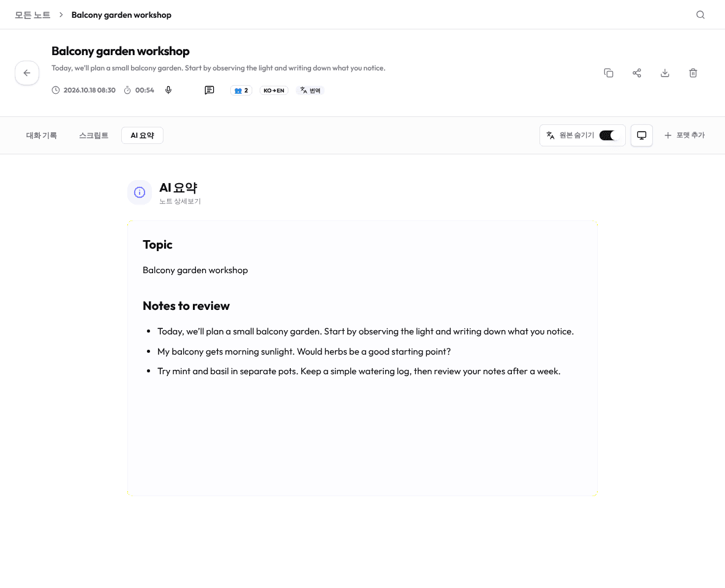Click the breadcrumb chevron separator
This screenshot has width=725, height=588.
click(x=61, y=15)
